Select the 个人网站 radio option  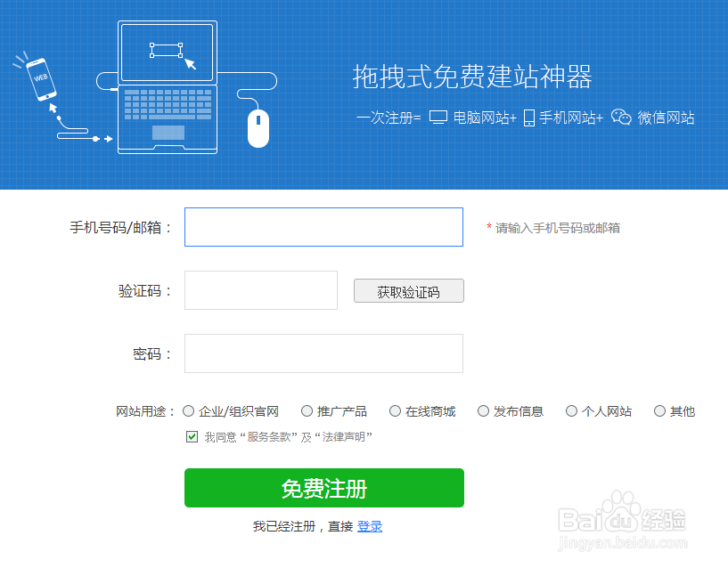(571, 411)
